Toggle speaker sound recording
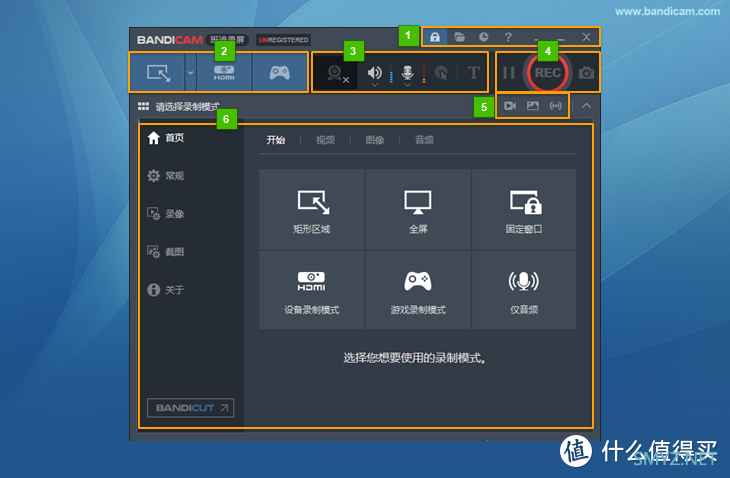The height and width of the screenshot is (478, 730). tap(374, 72)
